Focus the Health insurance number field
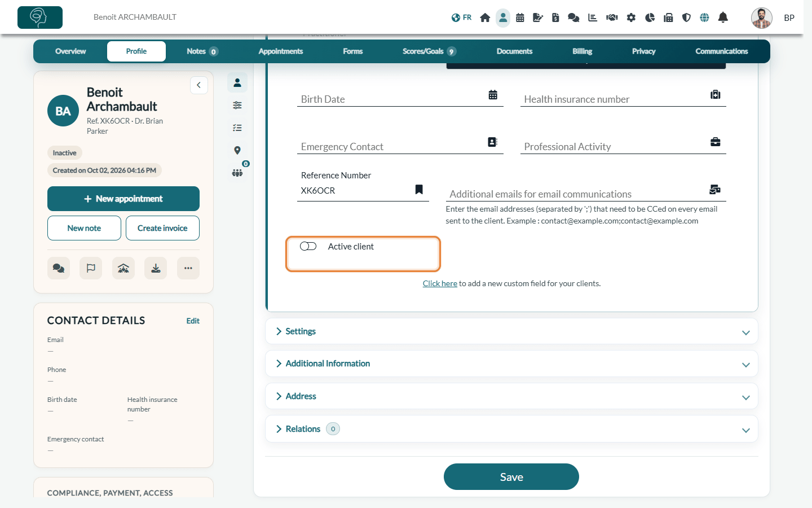The width and height of the screenshot is (812, 508). point(623,99)
